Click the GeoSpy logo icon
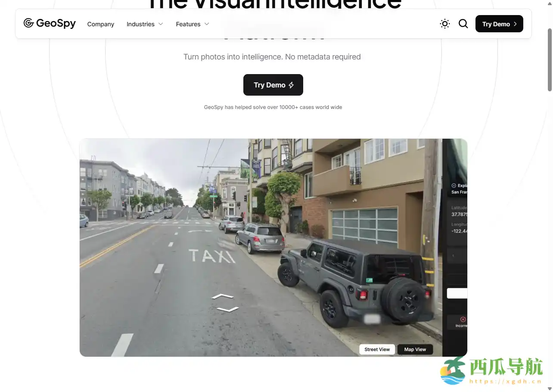Image resolution: width=553 pixels, height=392 pixels. coord(29,23)
